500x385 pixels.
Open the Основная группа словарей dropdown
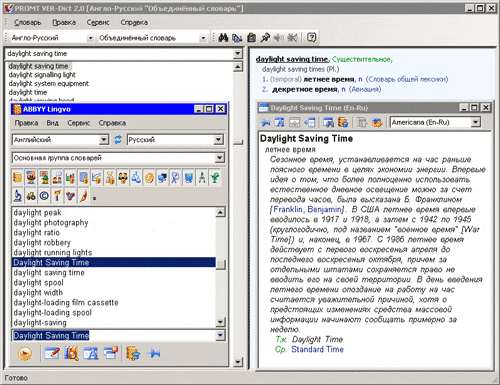(219, 158)
